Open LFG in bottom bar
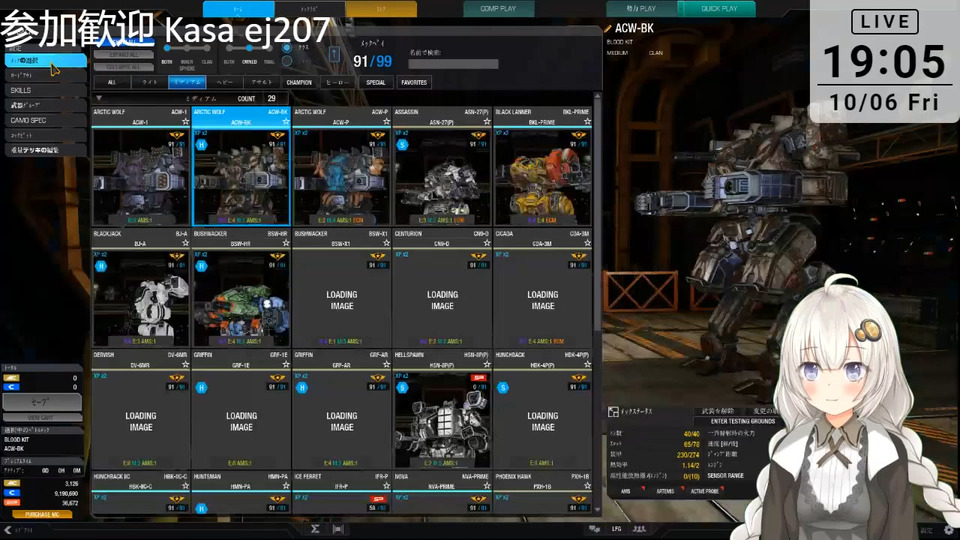Image resolution: width=960 pixels, height=540 pixels. pyautogui.click(x=617, y=529)
